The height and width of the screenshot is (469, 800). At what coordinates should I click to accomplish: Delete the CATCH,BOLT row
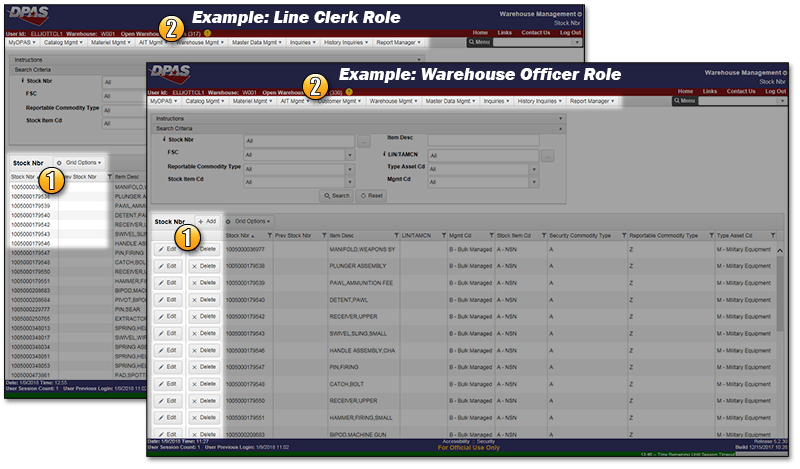204,384
